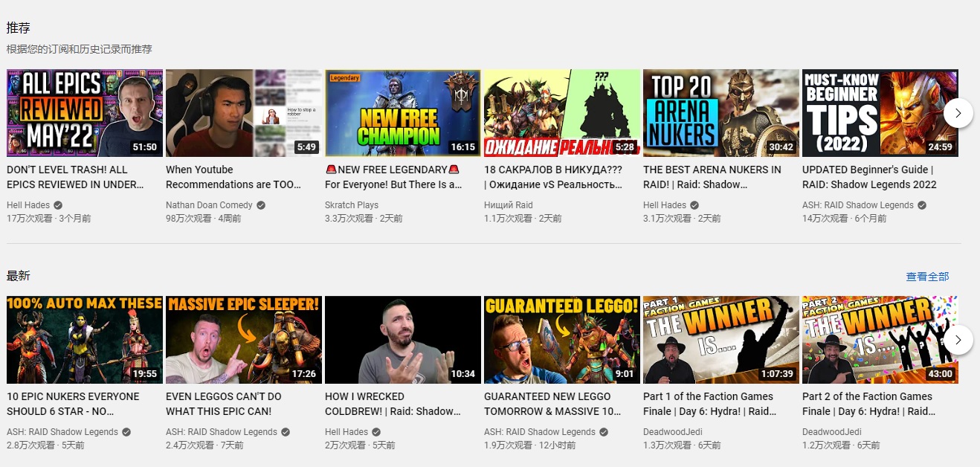Open GUARANTEED LEGGO thumbnail
Image resolution: width=980 pixels, height=467 pixels.
pos(562,340)
